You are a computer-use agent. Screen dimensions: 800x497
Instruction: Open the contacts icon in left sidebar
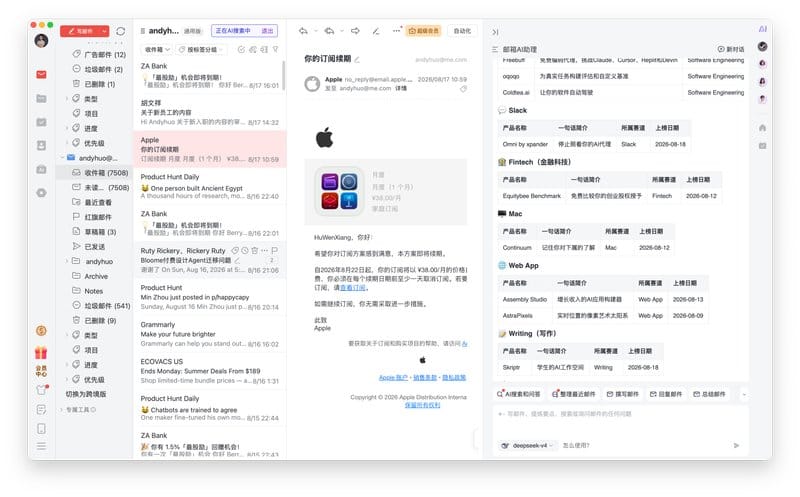pyautogui.click(x=41, y=145)
